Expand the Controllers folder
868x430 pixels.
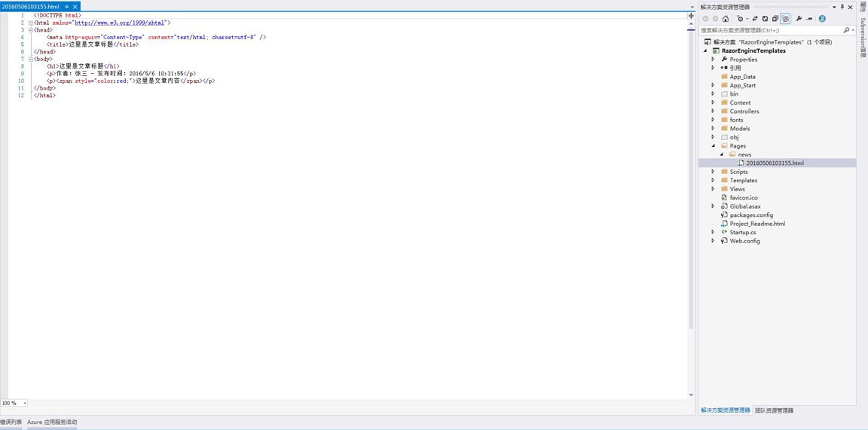pyautogui.click(x=713, y=111)
